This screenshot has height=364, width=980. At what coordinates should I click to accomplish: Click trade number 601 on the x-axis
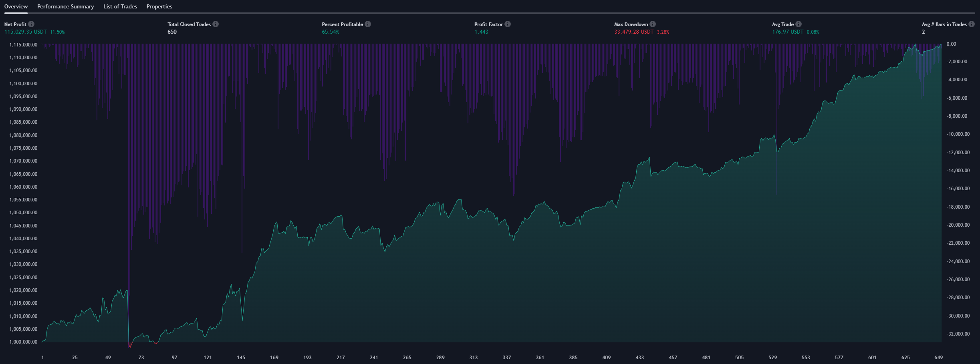pos(872,357)
